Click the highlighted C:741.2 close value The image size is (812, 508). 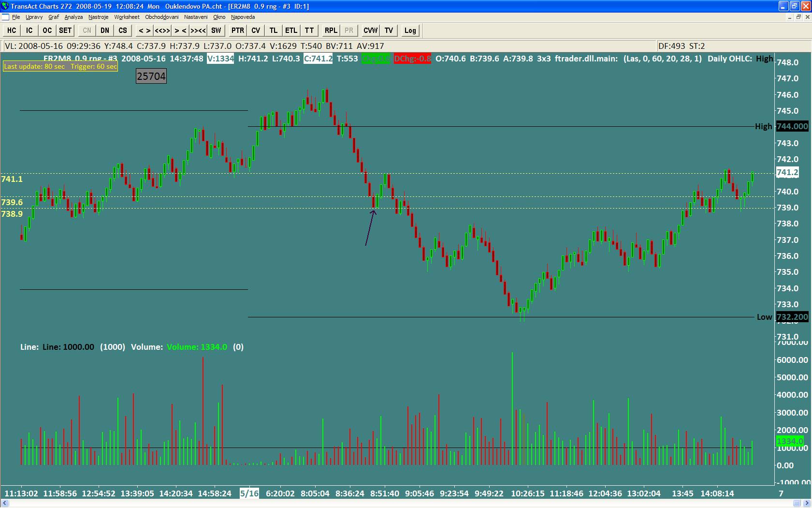[318, 59]
